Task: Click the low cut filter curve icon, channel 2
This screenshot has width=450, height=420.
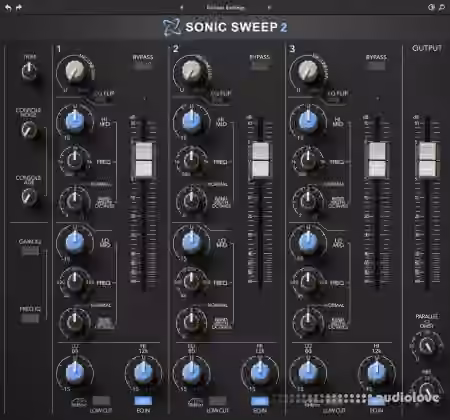Action: tap(196, 403)
